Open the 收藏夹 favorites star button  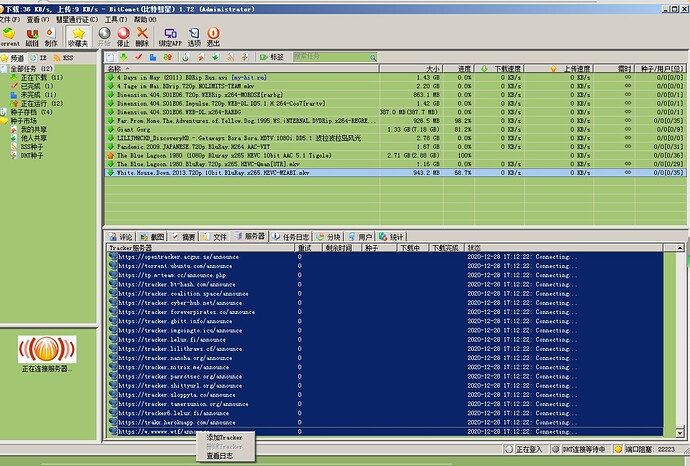[78, 37]
